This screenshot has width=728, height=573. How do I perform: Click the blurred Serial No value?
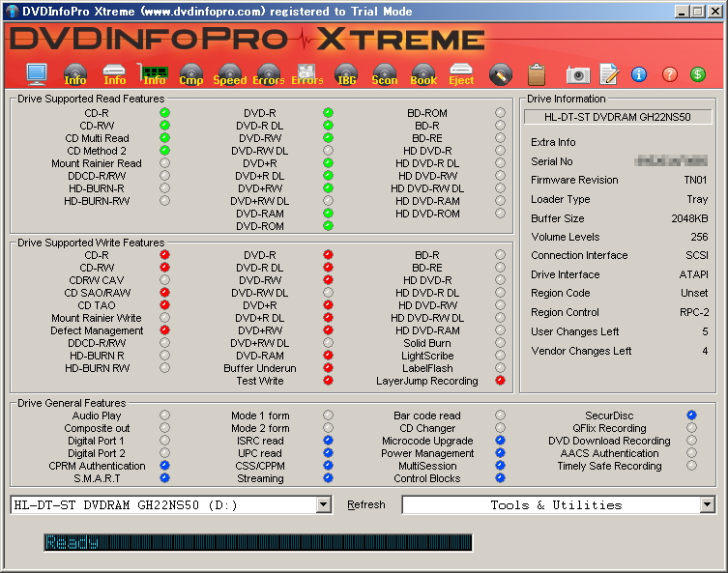(x=670, y=161)
